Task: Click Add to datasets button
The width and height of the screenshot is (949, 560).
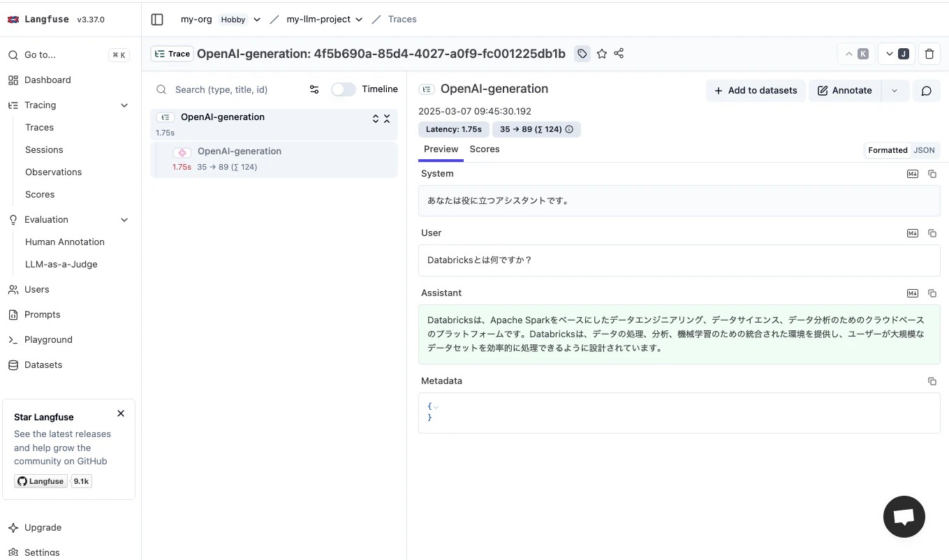Action: click(x=756, y=91)
